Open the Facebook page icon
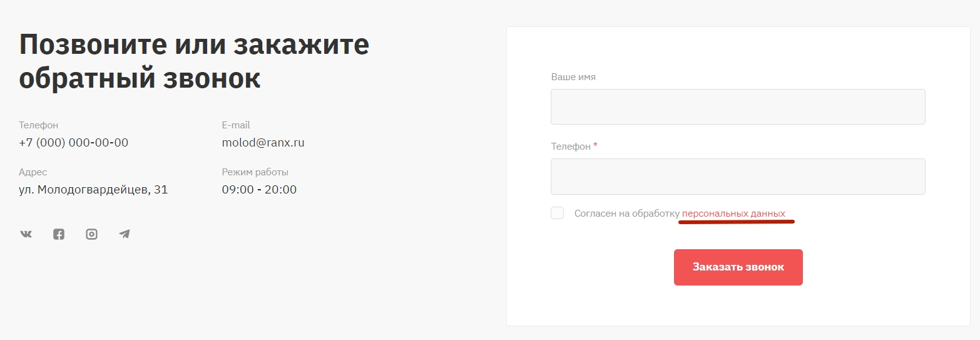The height and width of the screenshot is (340, 980). 59,234
